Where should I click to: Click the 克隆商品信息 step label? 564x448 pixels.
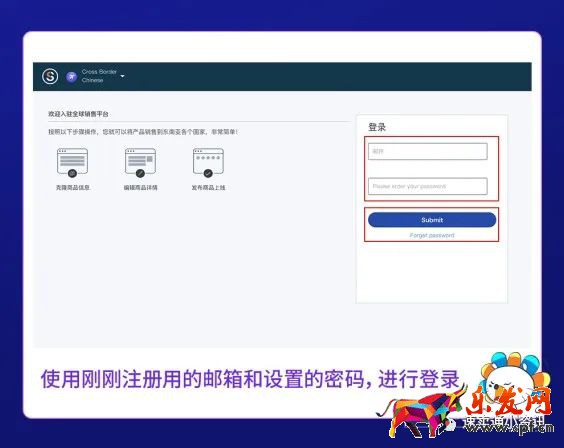point(73,187)
